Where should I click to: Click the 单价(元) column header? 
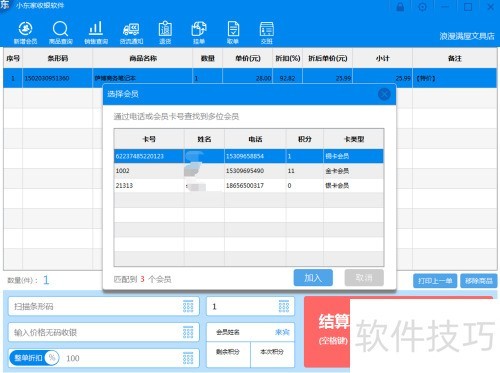point(248,58)
